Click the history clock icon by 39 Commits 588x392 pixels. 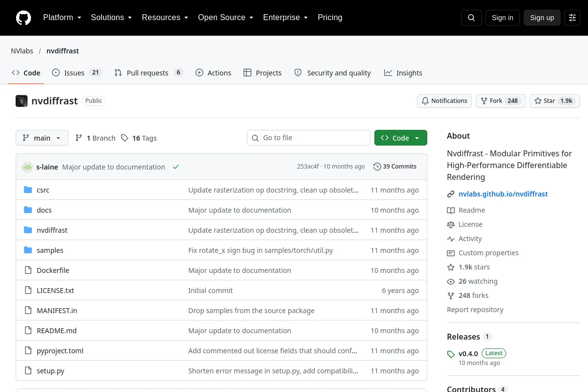point(377,167)
